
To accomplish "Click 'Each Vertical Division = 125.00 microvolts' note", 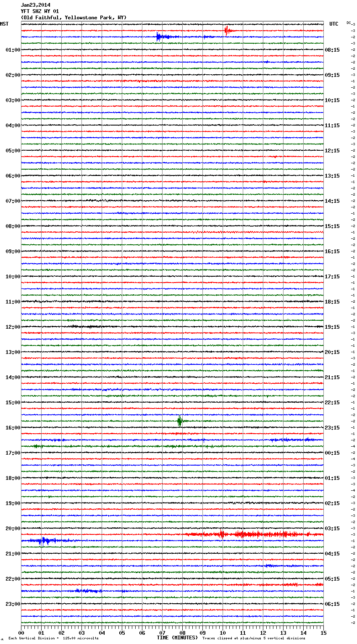I will tap(53, 639).
